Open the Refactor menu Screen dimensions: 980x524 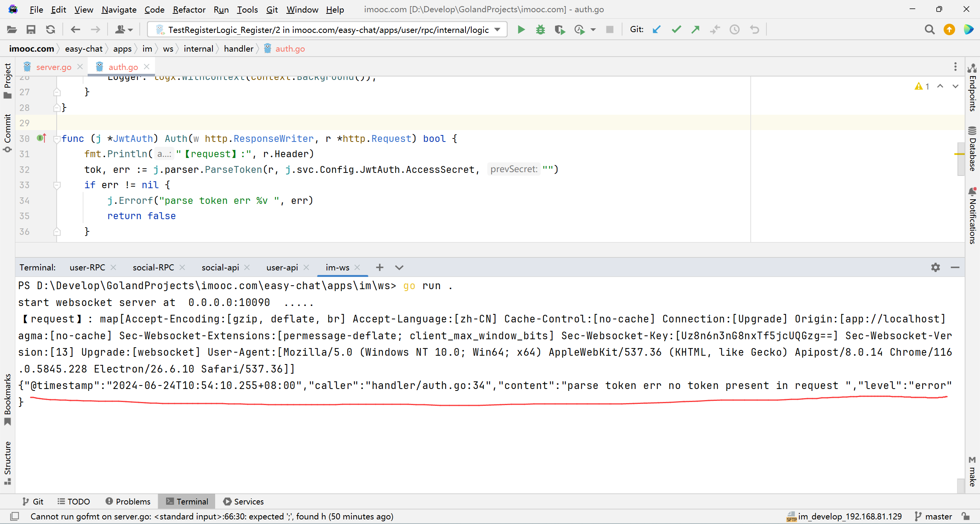(x=189, y=10)
